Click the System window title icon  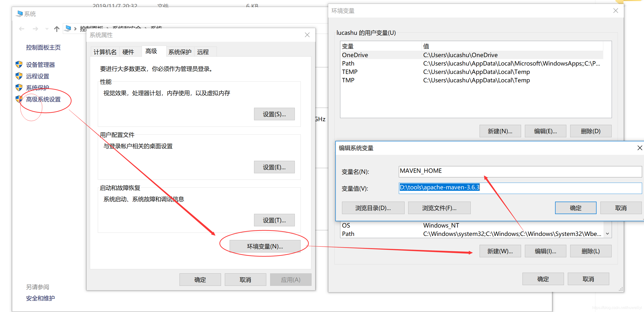[x=19, y=14]
